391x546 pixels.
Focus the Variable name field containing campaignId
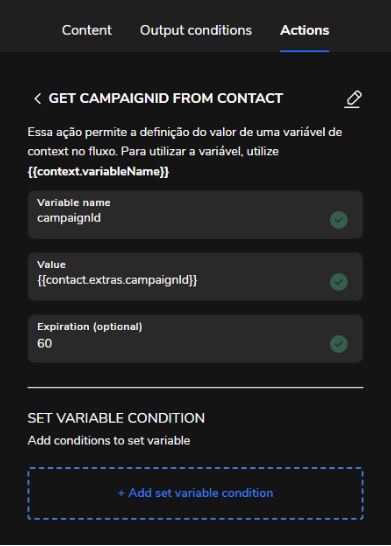point(195,214)
